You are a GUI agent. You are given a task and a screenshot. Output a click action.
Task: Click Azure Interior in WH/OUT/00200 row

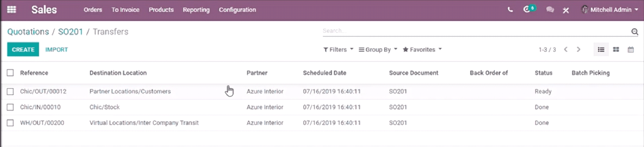click(x=265, y=123)
